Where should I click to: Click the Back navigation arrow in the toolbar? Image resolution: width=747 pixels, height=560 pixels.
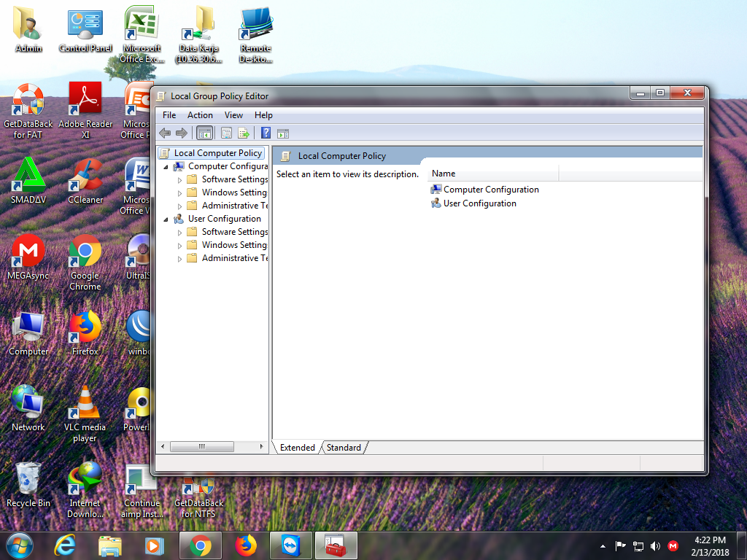click(x=165, y=133)
